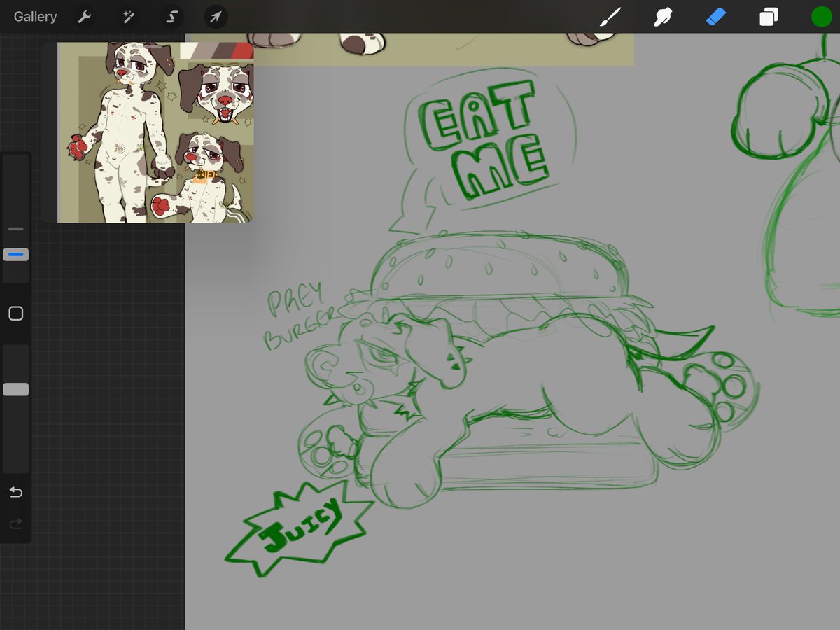This screenshot has width=840, height=630.
Task: Activate the Selection tool
Action: (x=171, y=17)
